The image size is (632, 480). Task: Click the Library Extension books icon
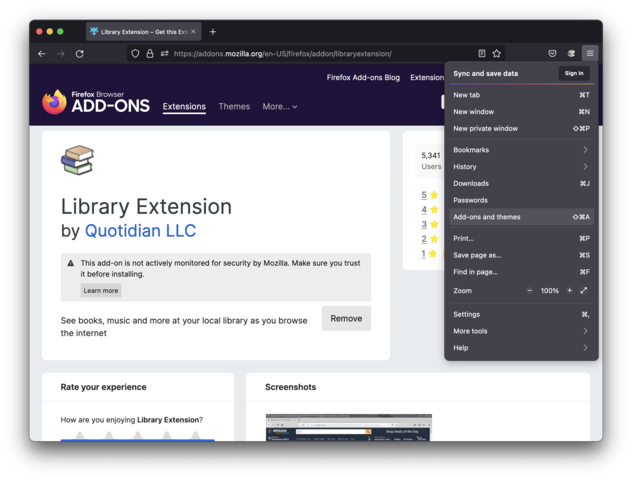[77, 160]
